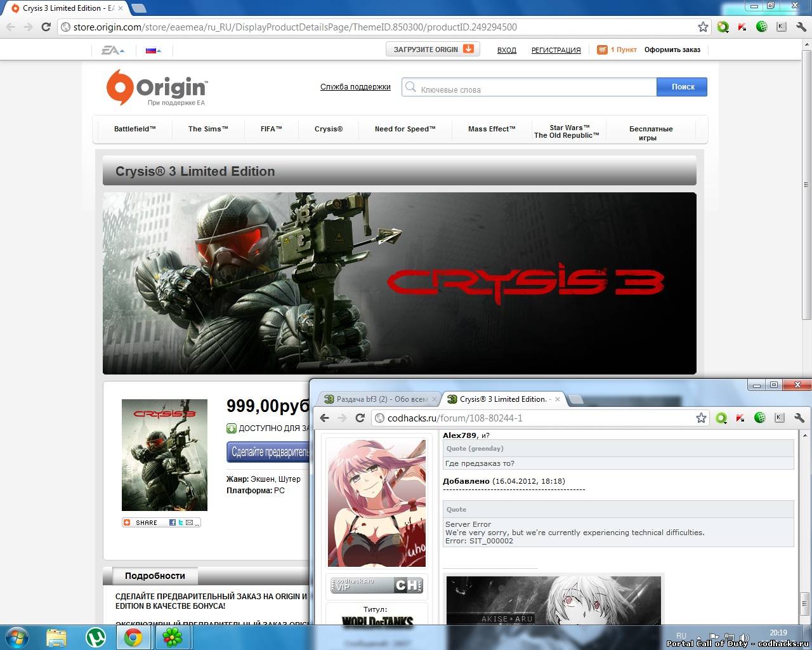Go back in the Origin browser window
This screenshot has height=650, width=812.
(x=10, y=27)
